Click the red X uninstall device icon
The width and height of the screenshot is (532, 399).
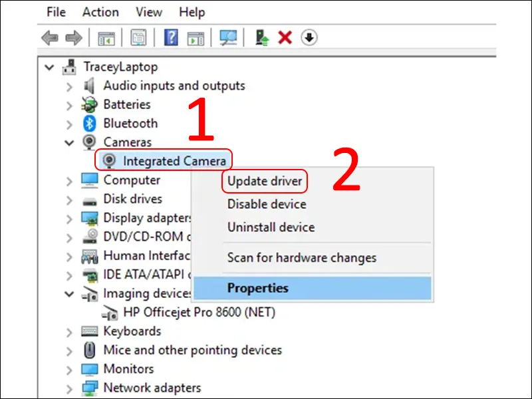[285, 38]
